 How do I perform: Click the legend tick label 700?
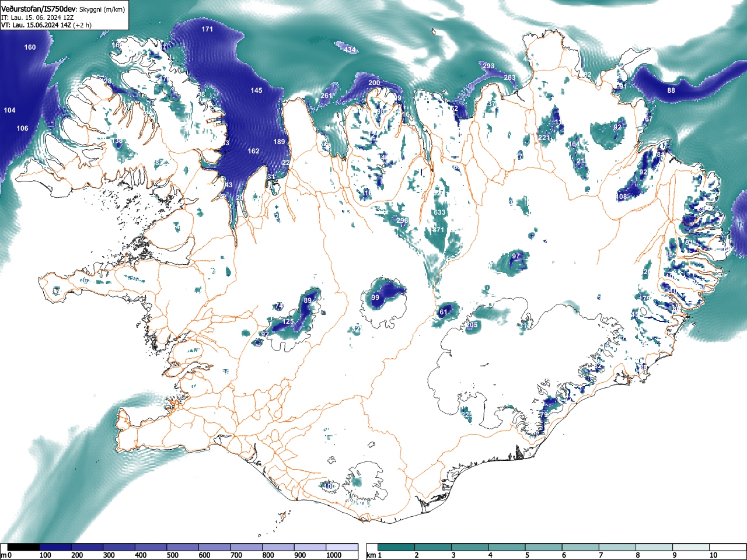(236, 555)
